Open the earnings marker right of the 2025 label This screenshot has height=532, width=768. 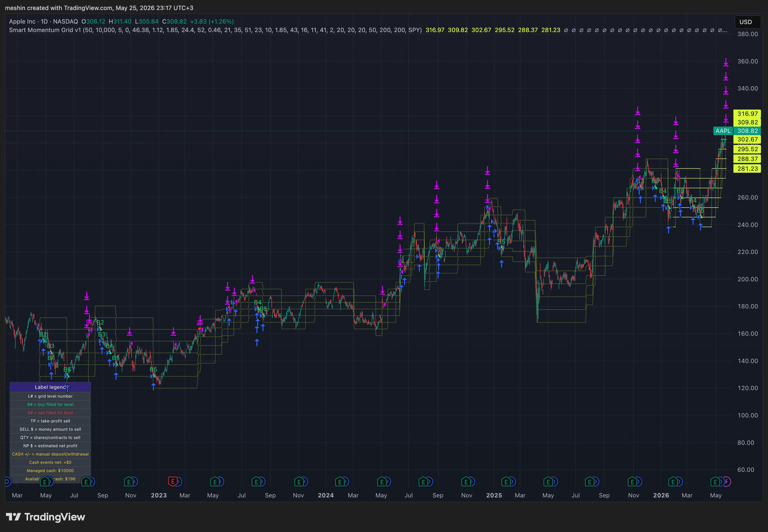(507, 482)
